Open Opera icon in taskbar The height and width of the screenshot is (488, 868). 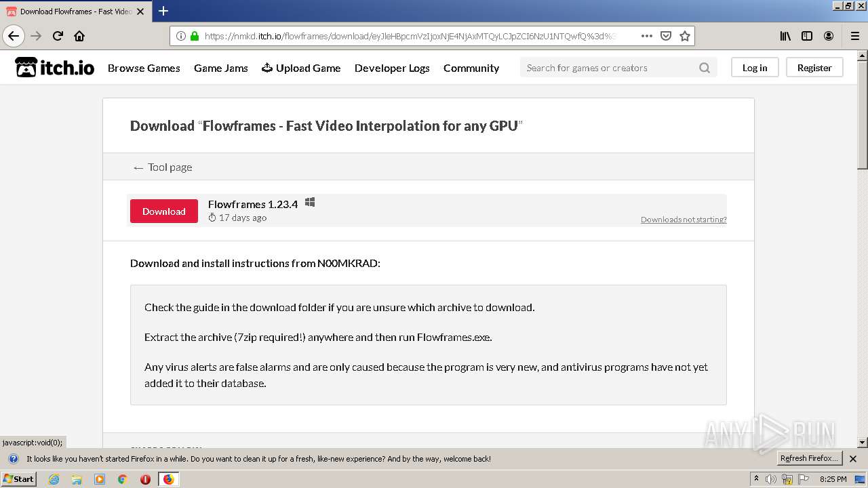145,479
